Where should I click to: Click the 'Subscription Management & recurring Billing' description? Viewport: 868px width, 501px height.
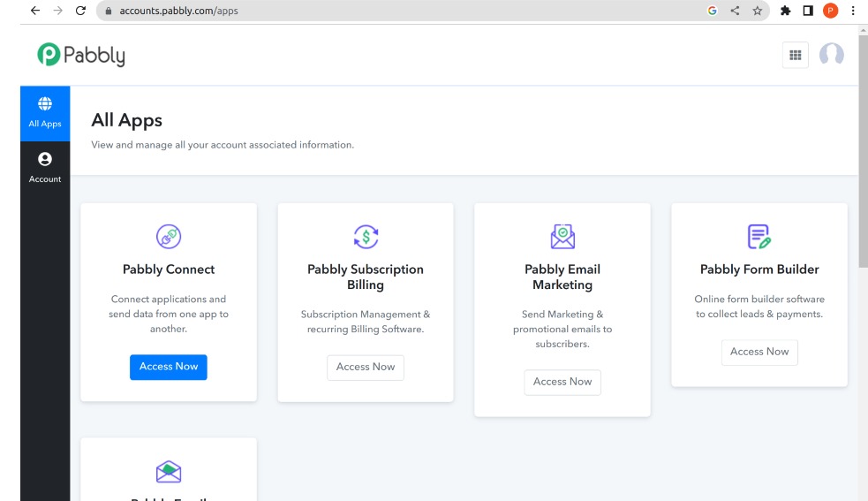[366, 322]
